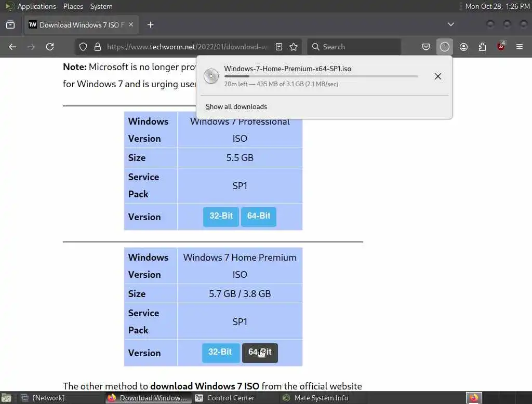
Task: Cancel the Windows 7 ISO download
Action: (438, 76)
